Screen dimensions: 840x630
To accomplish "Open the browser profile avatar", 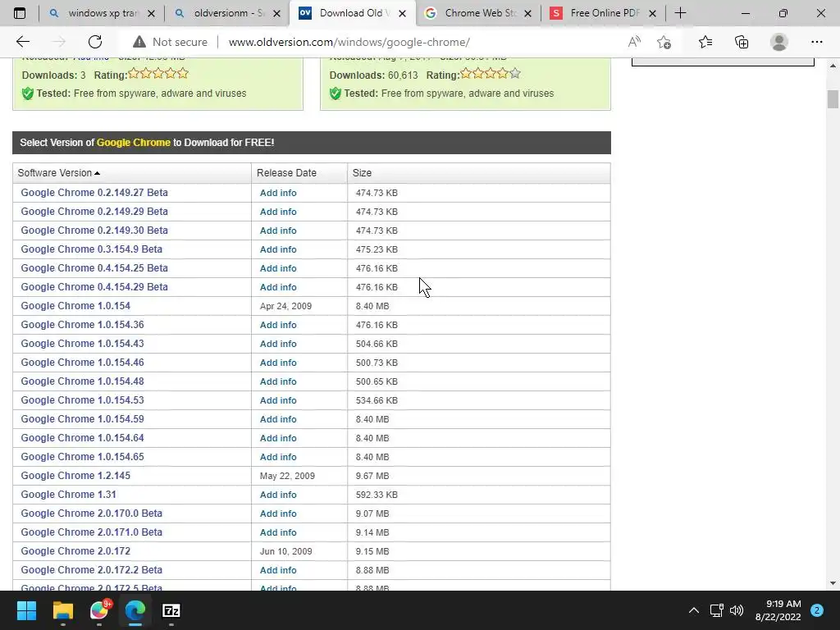I will pyautogui.click(x=779, y=42).
